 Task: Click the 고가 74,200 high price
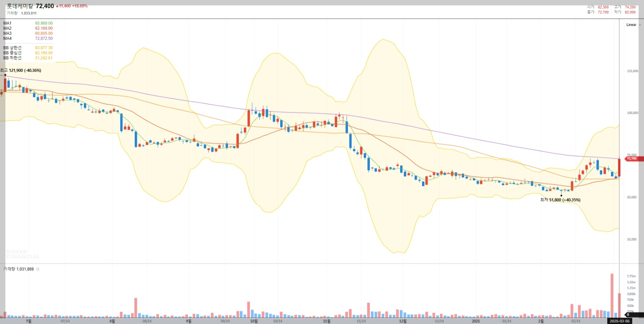(x=625, y=7)
